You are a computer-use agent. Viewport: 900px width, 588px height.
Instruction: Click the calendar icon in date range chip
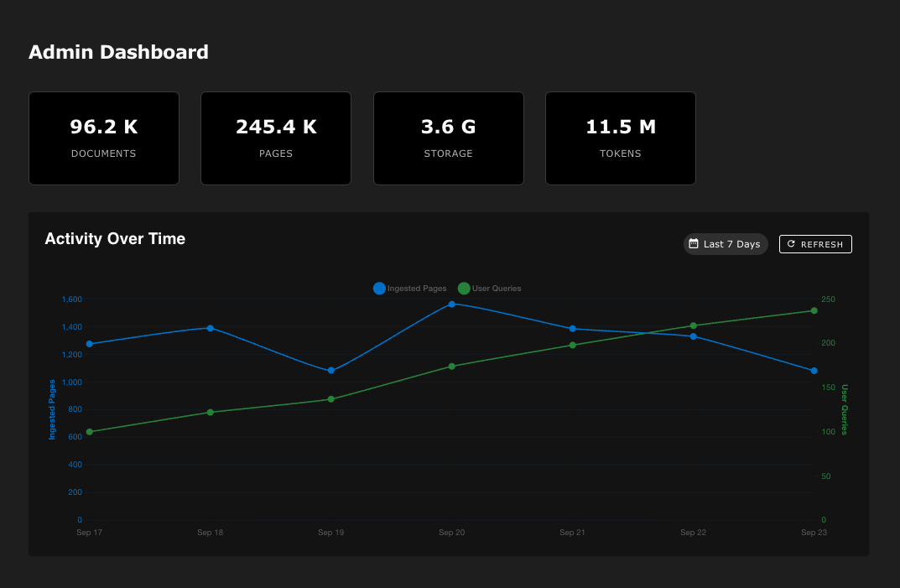click(x=694, y=244)
